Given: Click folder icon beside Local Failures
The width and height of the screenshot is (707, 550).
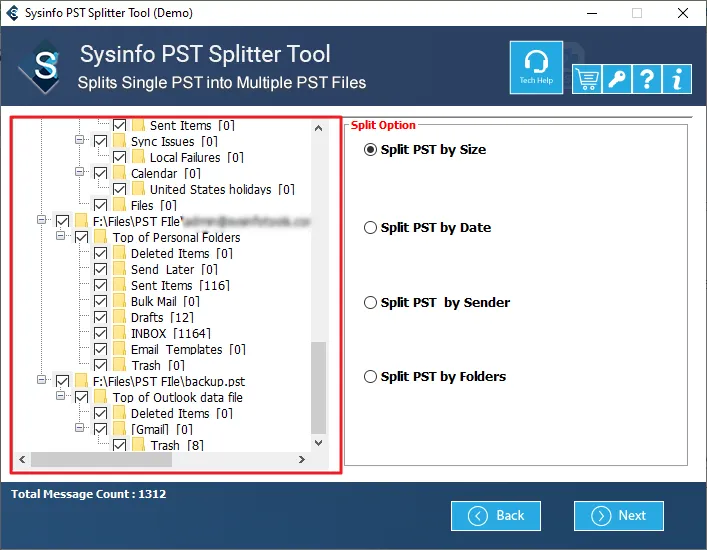Looking at the screenshot, I should (138, 157).
